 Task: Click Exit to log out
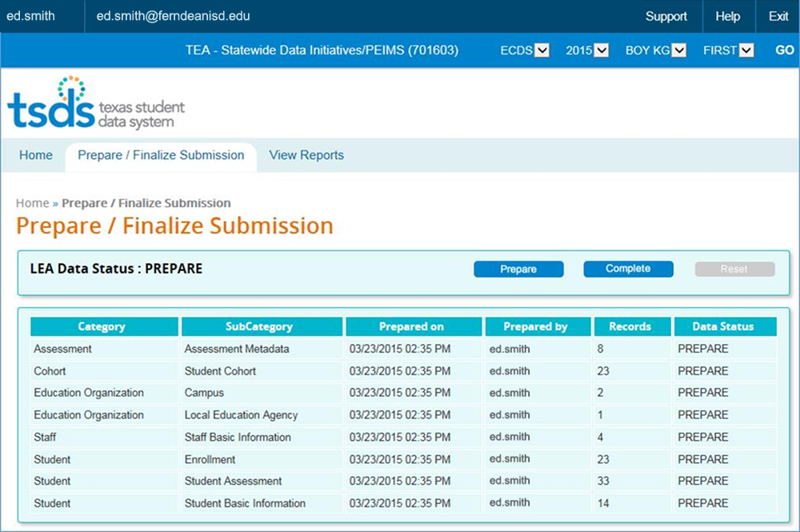pos(778,16)
